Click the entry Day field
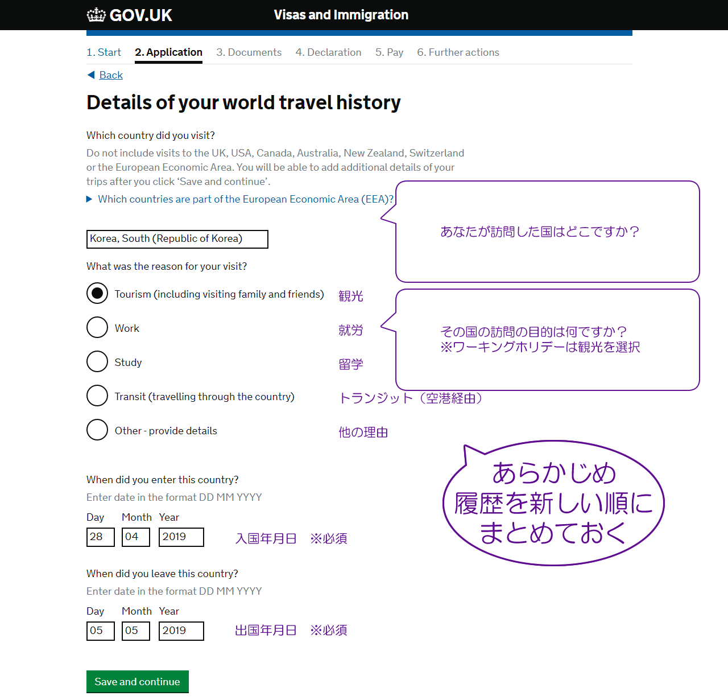Screen dimensions: 728x700 [101, 537]
